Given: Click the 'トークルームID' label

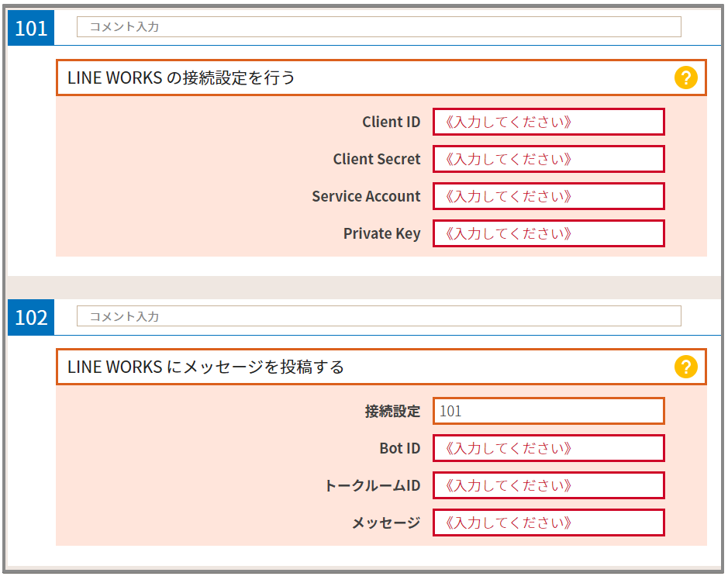Looking at the screenshot, I should [373, 485].
